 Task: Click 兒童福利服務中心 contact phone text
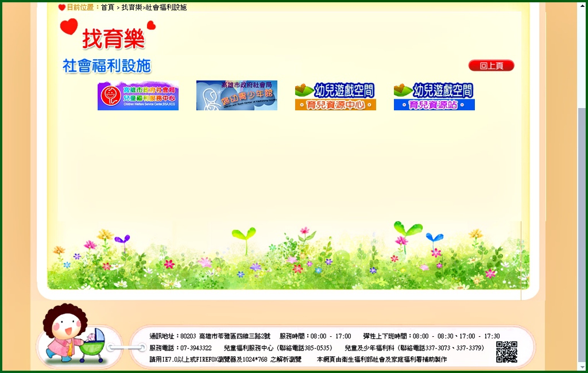[278, 348]
